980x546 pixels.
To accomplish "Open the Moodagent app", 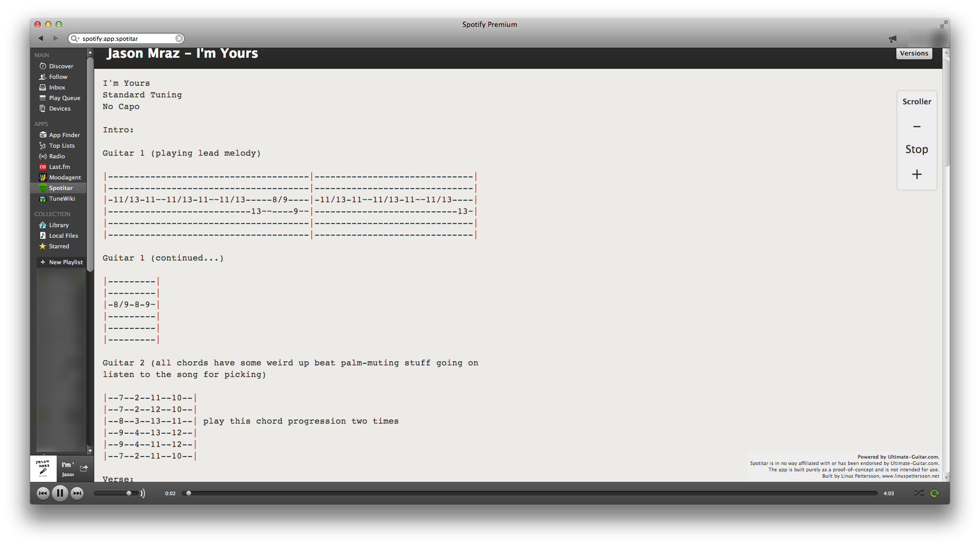I will [64, 177].
